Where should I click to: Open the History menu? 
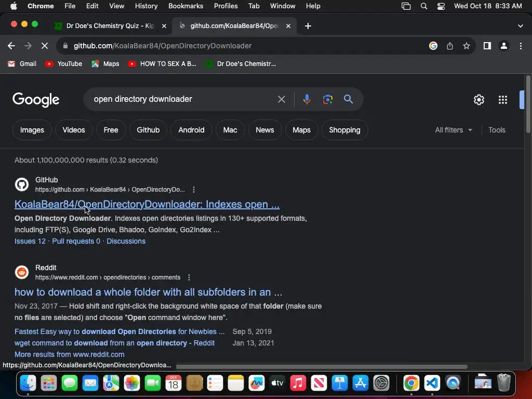pos(146,6)
